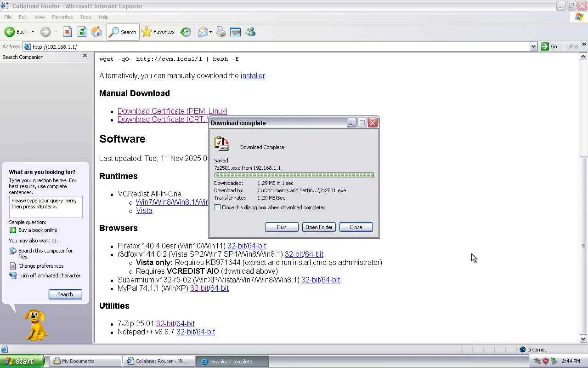Screen dimensions: 588x368
Task: Click the red security shield tray icon
Action: click(x=546, y=361)
